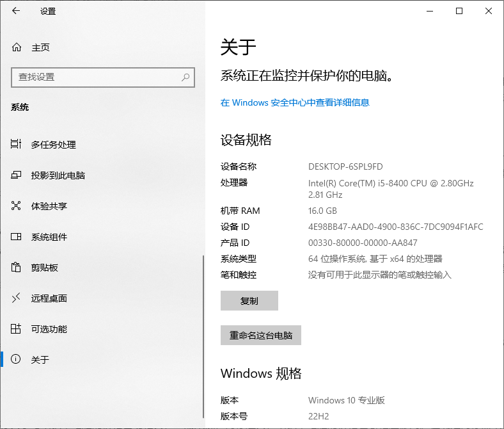The image size is (504, 429).
Task: Click the 设置 window title text
Action: pos(48,12)
